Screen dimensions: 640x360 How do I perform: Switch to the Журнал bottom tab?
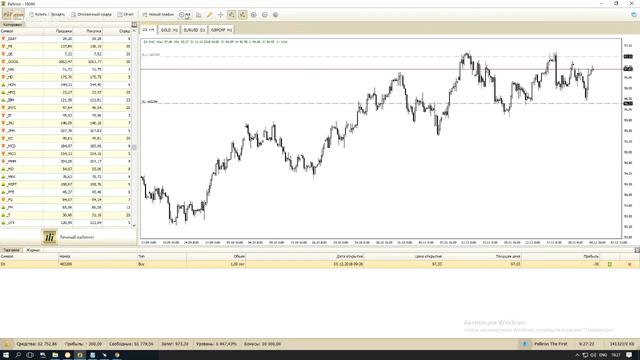pyautogui.click(x=33, y=250)
